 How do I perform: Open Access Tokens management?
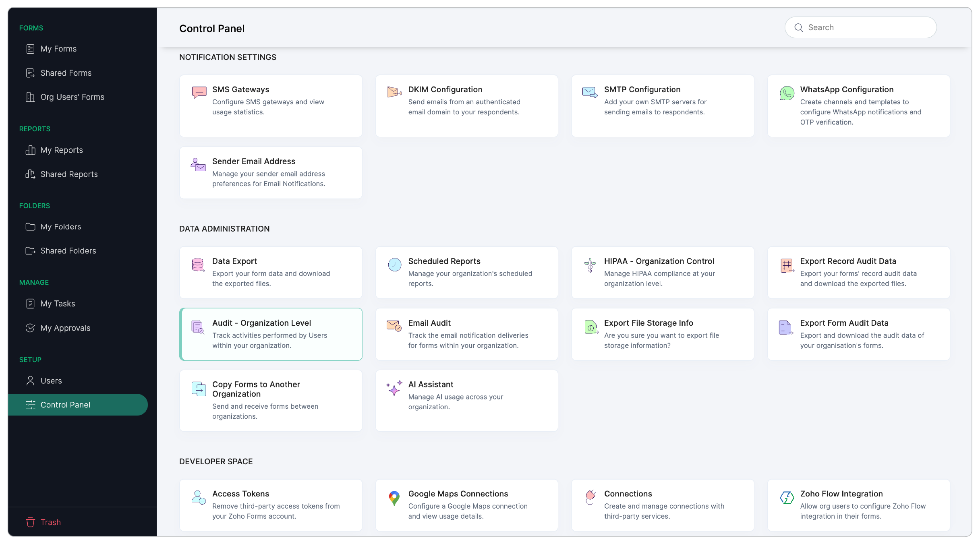point(271,505)
